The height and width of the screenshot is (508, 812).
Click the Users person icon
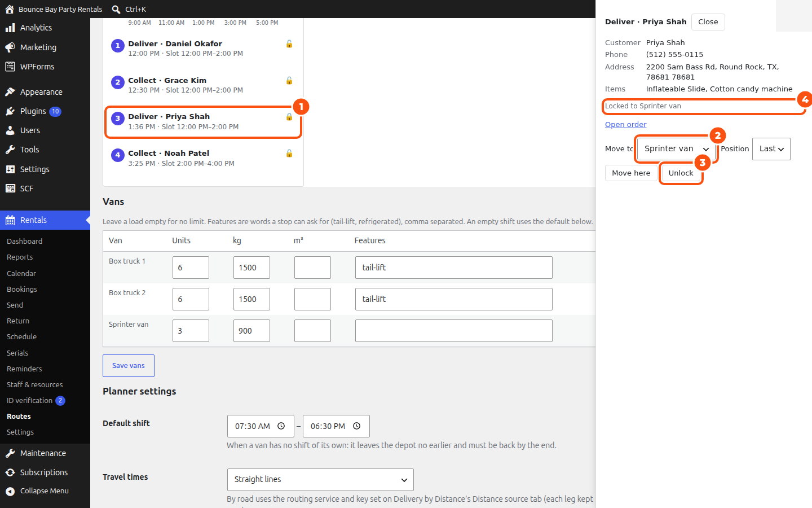point(10,130)
